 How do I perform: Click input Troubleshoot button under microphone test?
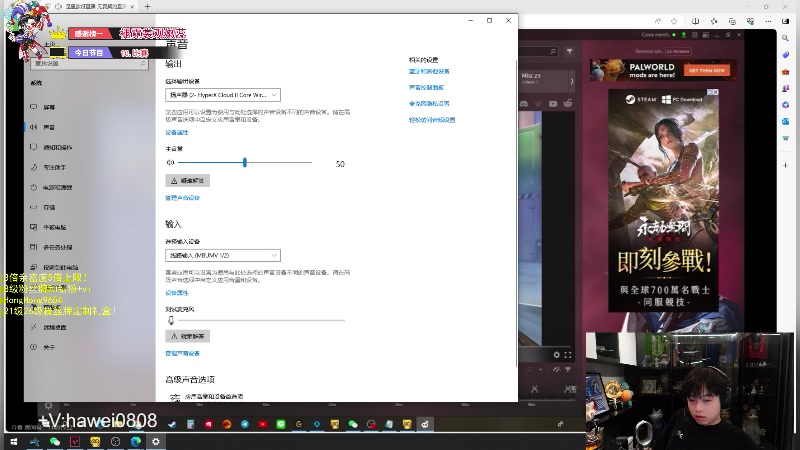point(187,336)
